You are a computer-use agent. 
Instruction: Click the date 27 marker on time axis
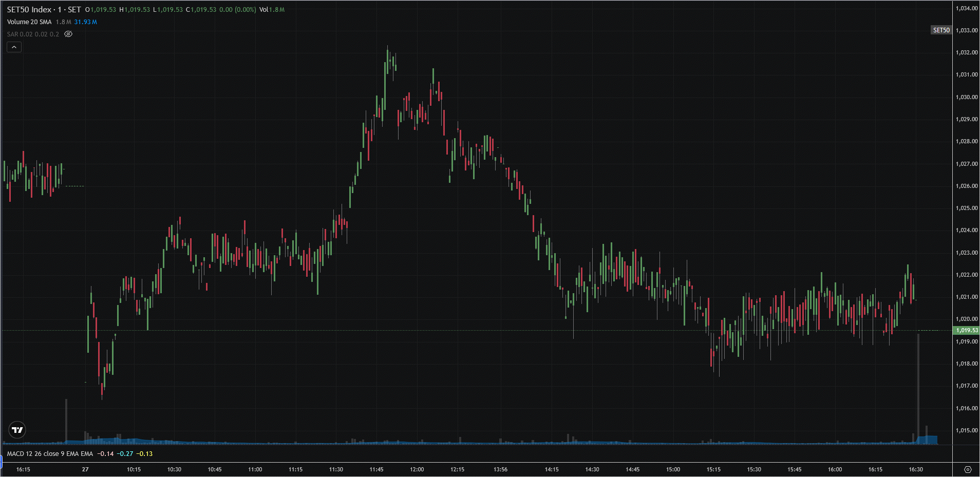[85, 469]
